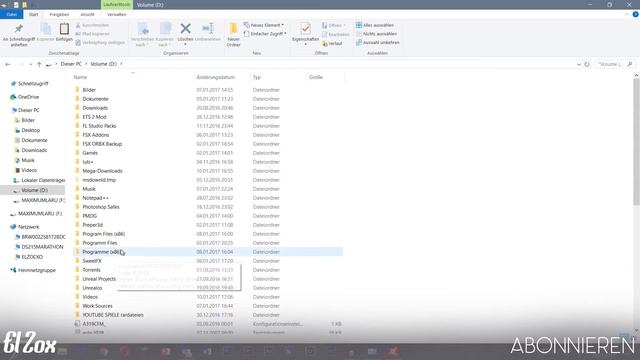Select ELZOCXD under Netzwerk
Image resolution: width=640 pixels, height=360 pixels.
[x=32, y=257]
